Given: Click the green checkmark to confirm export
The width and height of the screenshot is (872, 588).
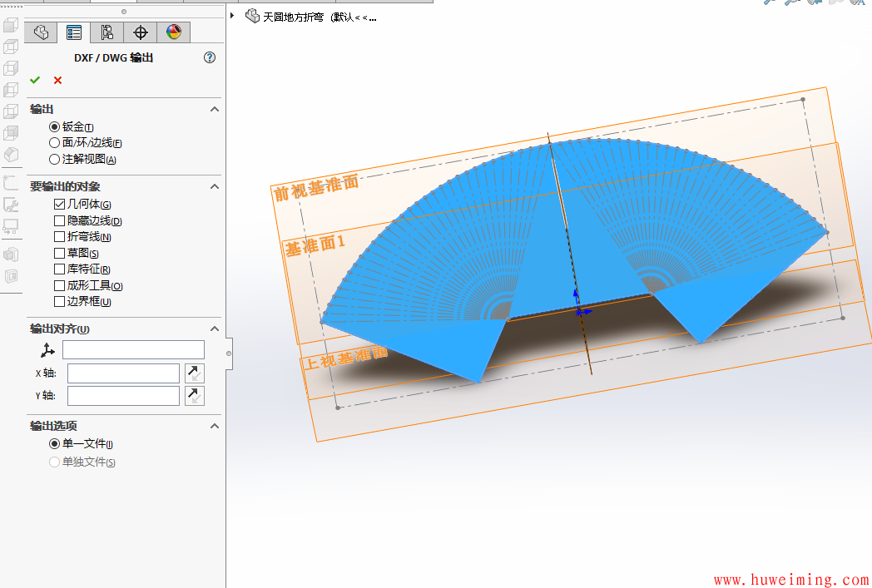Looking at the screenshot, I should click(35, 80).
